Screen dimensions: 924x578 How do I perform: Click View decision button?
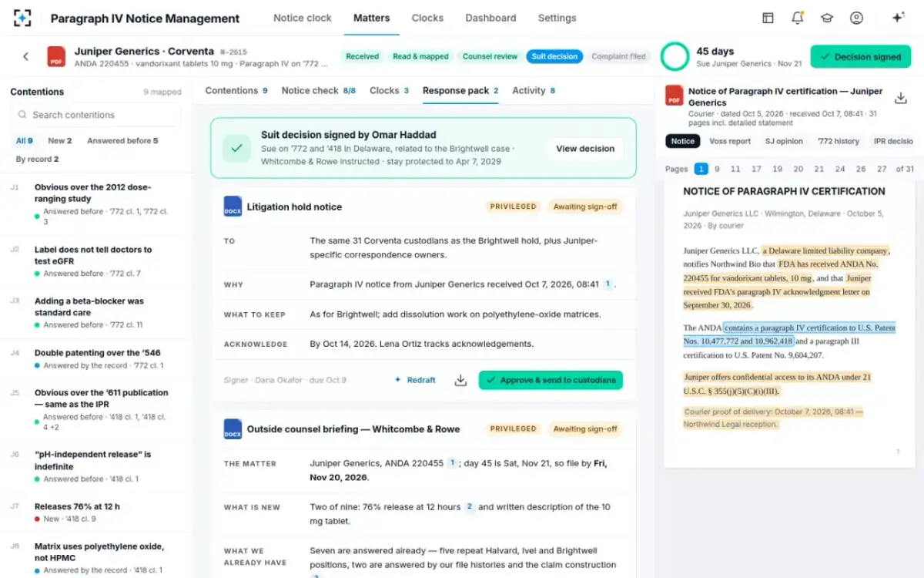pyautogui.click(x=585, y=148)
